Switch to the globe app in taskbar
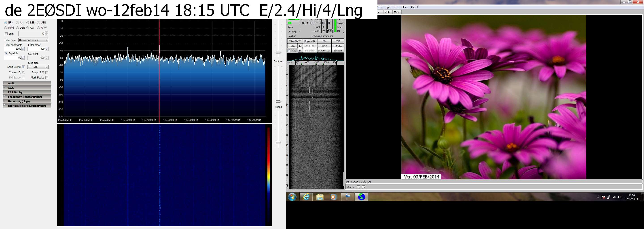Image resolution: width=644 pixels, height=229 pixels. (x=362, y=197)
